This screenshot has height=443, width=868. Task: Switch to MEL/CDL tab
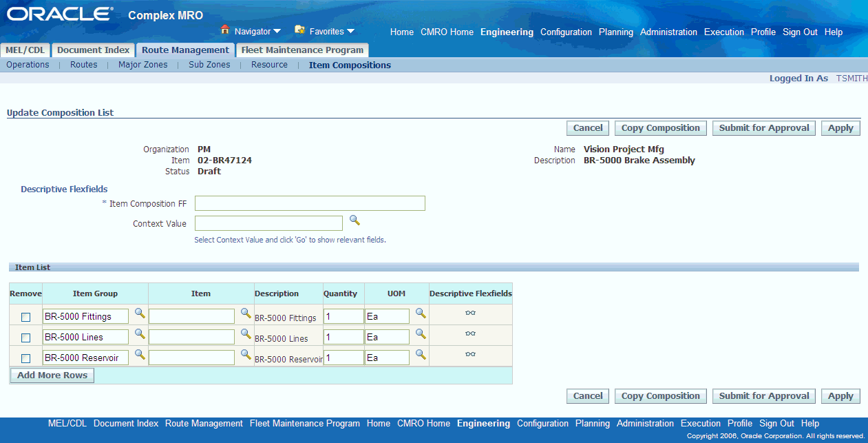(x=25, y=50)
